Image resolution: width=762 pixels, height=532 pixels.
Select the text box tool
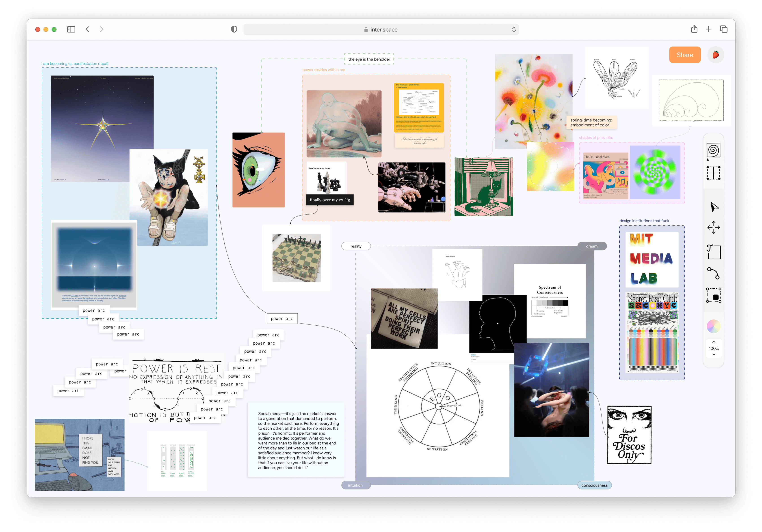(x=714, y=252)
